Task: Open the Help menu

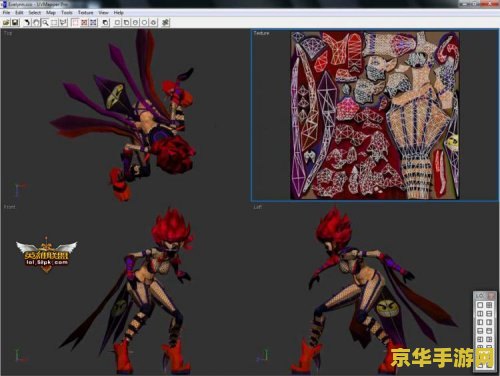Action: [x=119, y=13]
